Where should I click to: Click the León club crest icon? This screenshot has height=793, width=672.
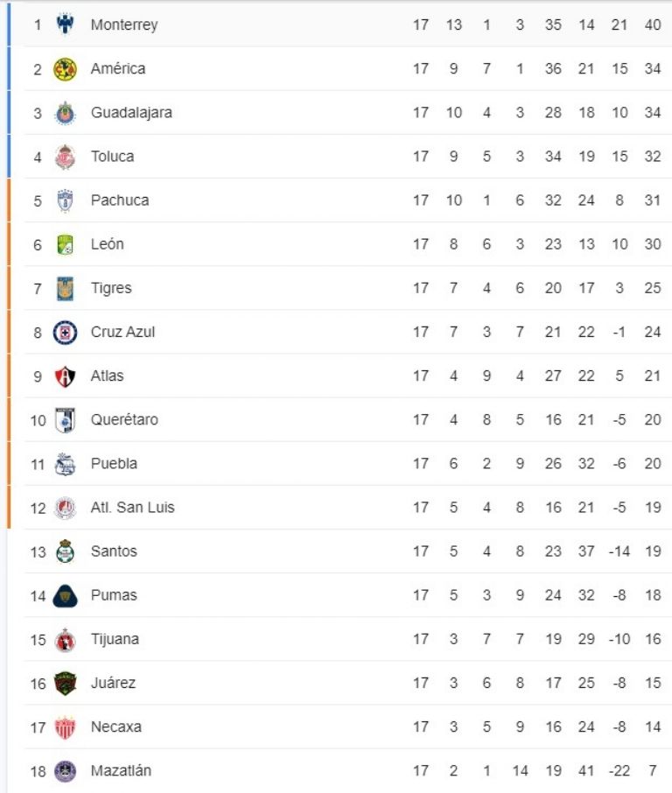point(65,244)
